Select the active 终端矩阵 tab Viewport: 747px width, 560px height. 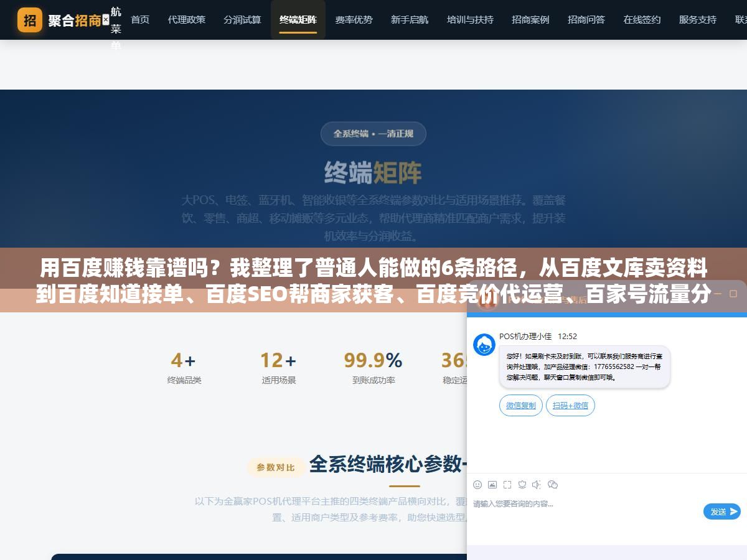point(298,20)
